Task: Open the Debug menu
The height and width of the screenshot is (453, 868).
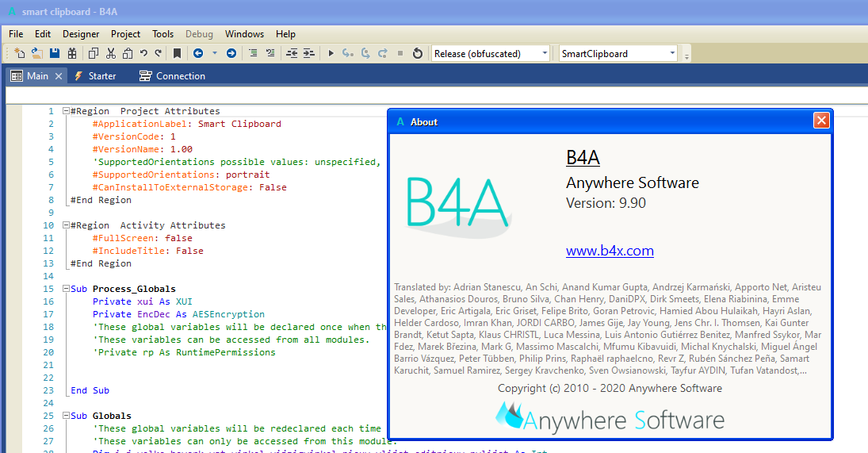Action: click(x=199, y=34)
